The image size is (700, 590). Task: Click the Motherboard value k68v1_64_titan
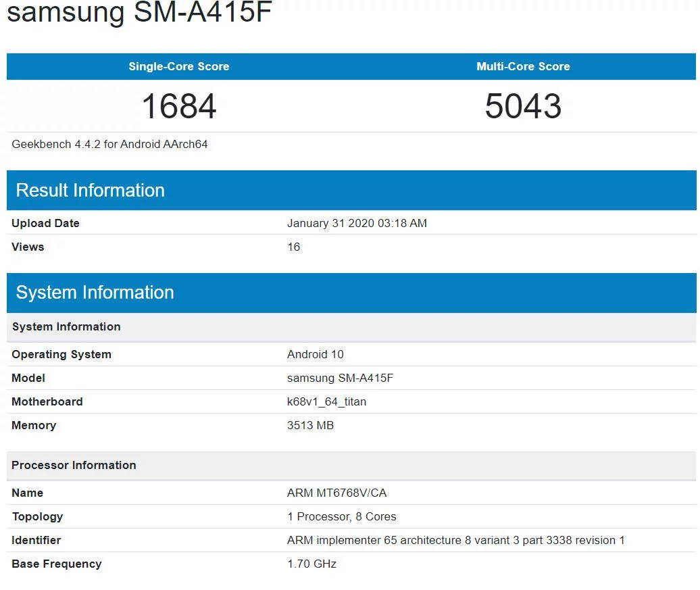(x=326, y=401)
